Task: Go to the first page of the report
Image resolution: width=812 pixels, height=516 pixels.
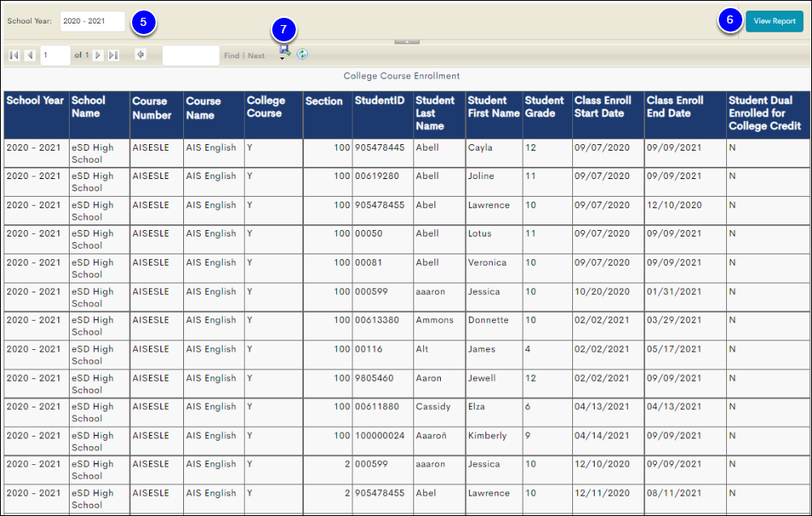Action: [14, 55]
